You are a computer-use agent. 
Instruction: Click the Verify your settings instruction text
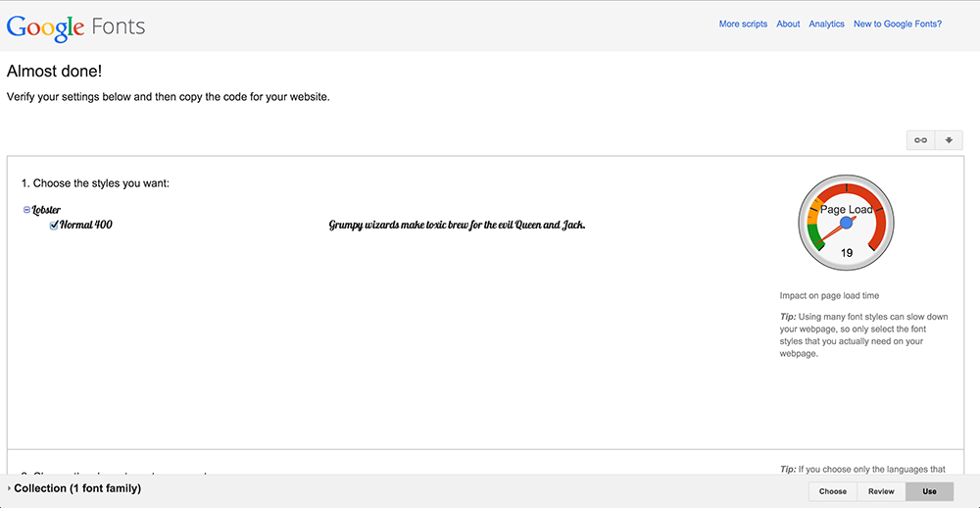[168, 98]
